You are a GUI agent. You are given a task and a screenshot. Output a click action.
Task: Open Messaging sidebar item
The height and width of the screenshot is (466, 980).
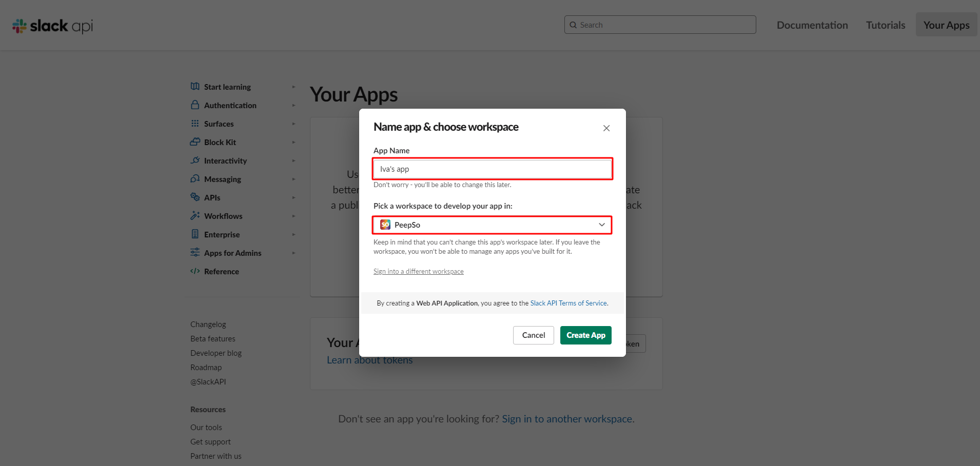(x=223, y=179)
